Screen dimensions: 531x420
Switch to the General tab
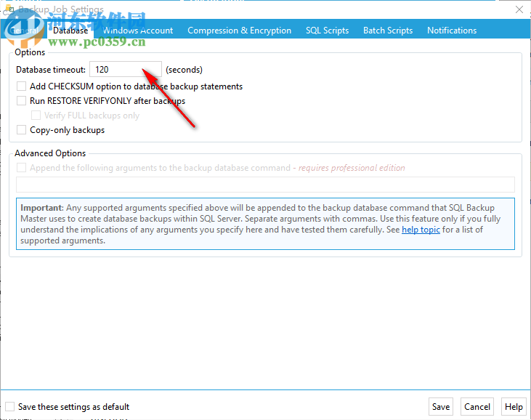(24, 31)
